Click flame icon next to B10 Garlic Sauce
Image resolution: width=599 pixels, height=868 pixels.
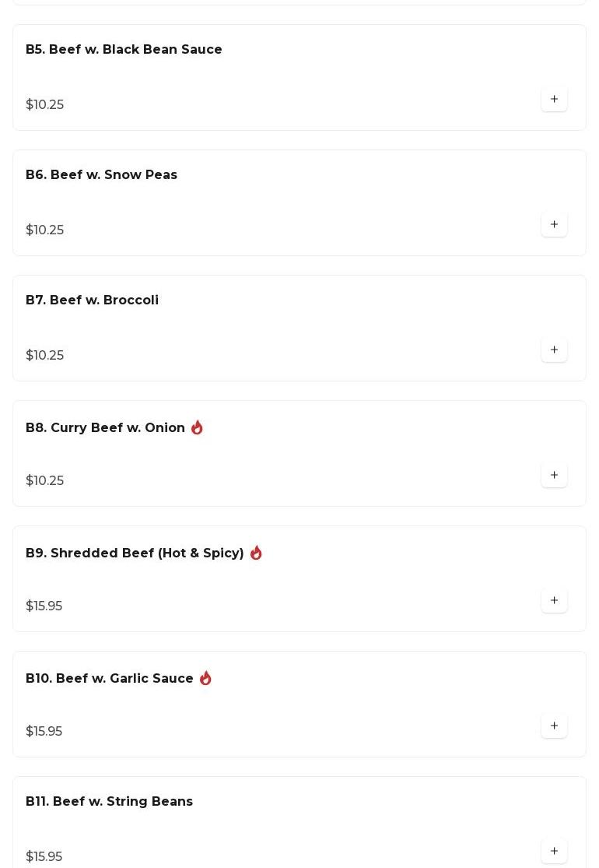tap(205, 678)
